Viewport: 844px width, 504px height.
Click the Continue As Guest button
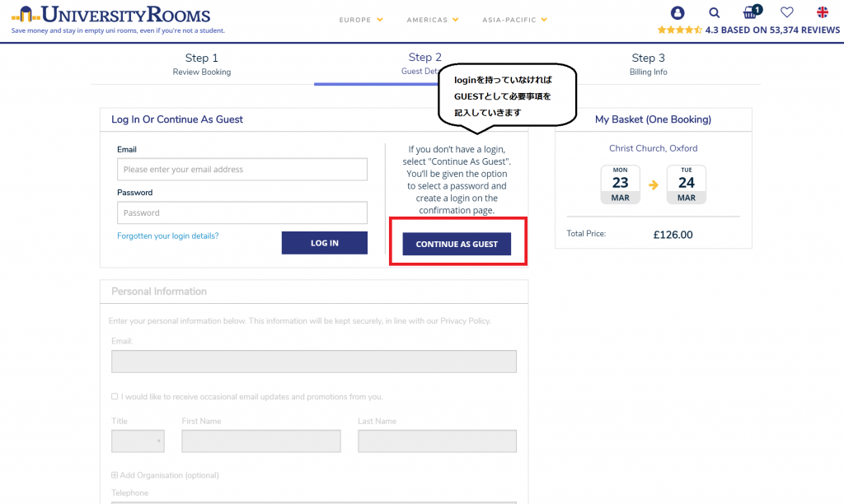[457, 244]
